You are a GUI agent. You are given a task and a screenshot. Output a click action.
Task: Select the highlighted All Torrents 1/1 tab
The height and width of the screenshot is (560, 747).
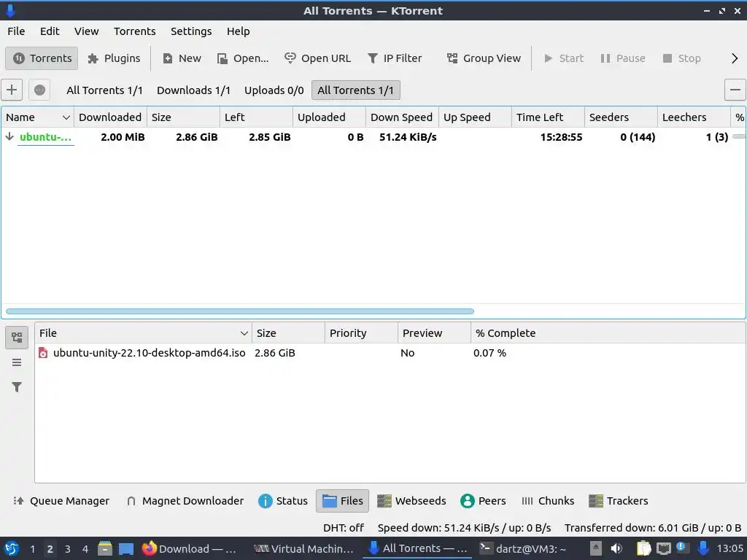coord(356,90)
